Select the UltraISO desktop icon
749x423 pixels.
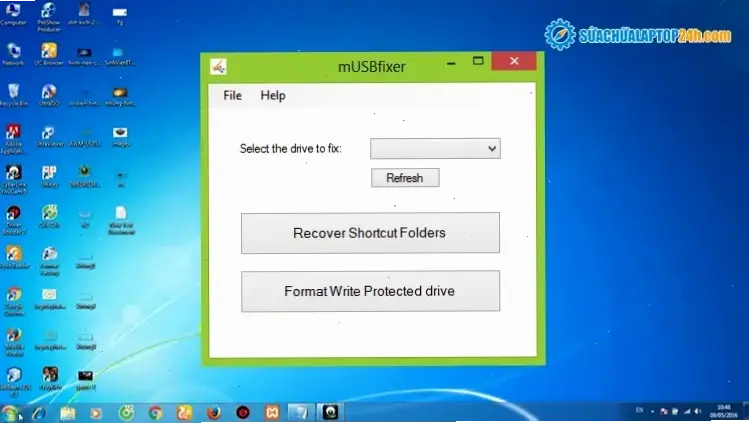tap(49, 95)
